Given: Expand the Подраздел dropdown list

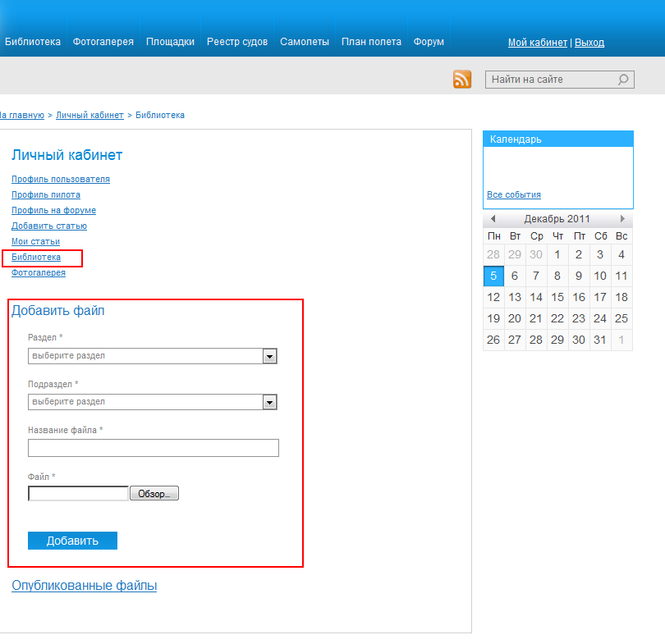Looking at the screenshot, I should pos(269,402).
